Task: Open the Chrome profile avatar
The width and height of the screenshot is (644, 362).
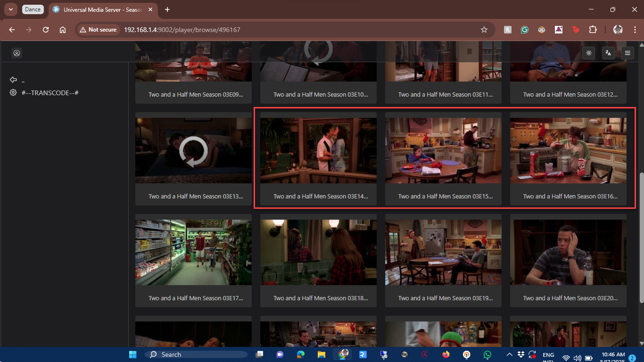Action: (x=618, y=30)
